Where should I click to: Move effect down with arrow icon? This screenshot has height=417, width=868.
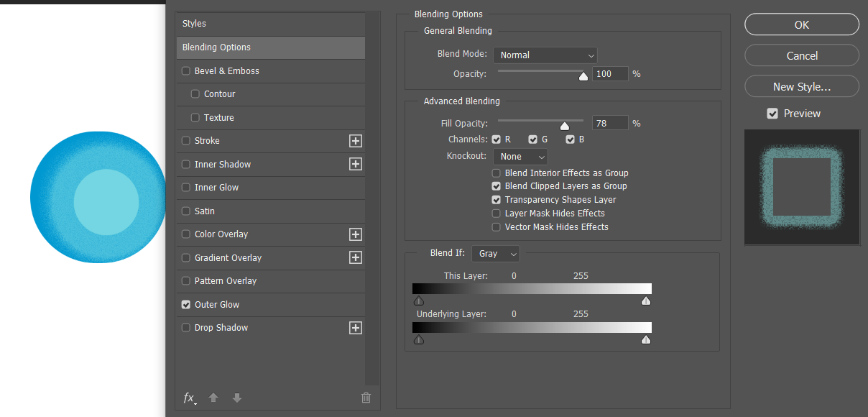tap(237, 398)
